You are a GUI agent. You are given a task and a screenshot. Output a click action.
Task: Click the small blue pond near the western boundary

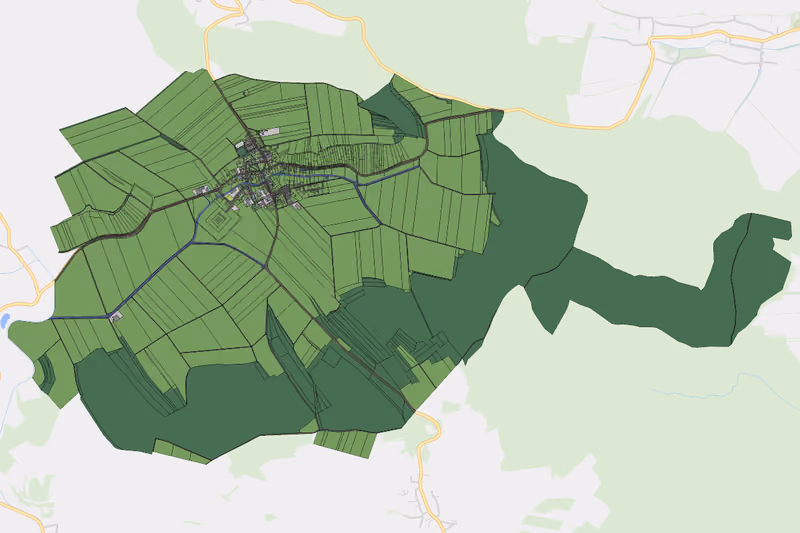click(x=5, y=320)
